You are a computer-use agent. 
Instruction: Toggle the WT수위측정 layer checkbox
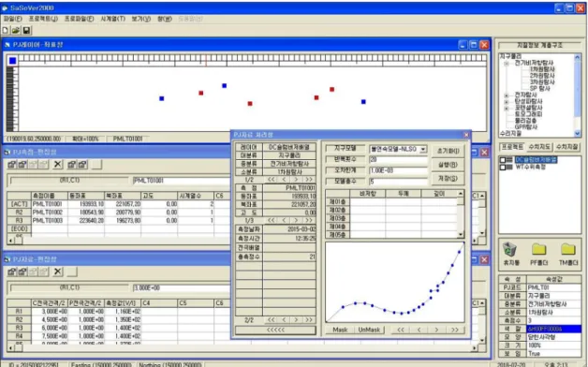click(x=503, y=168)
